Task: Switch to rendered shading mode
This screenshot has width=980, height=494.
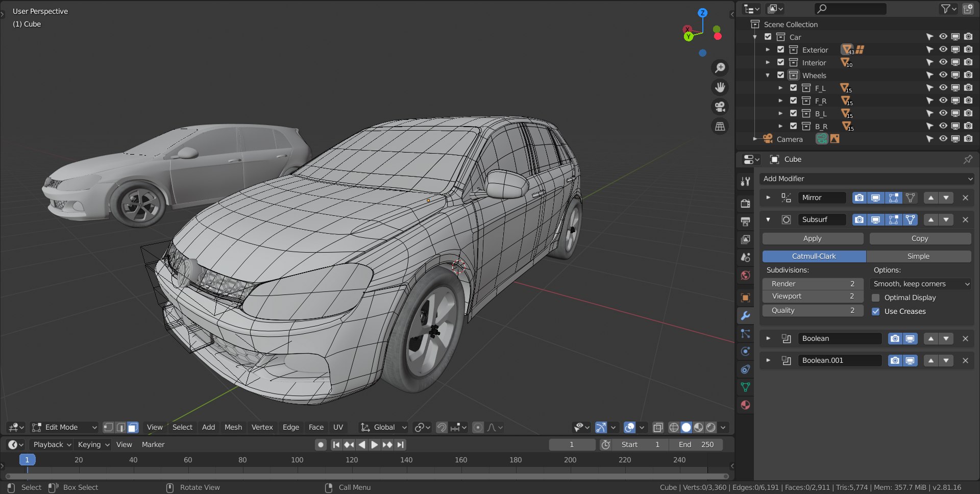Action: pyautogui.click(x=711, y=427)
